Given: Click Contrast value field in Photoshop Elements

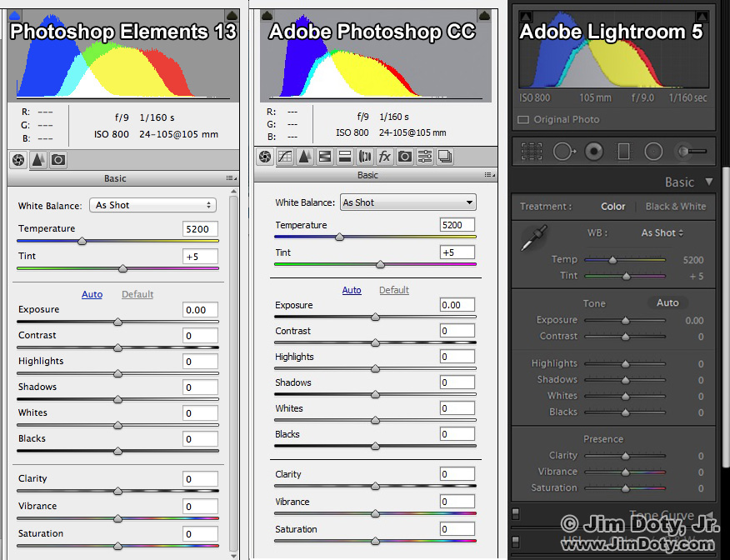Looking at the screenshot, I should (200, 336).
